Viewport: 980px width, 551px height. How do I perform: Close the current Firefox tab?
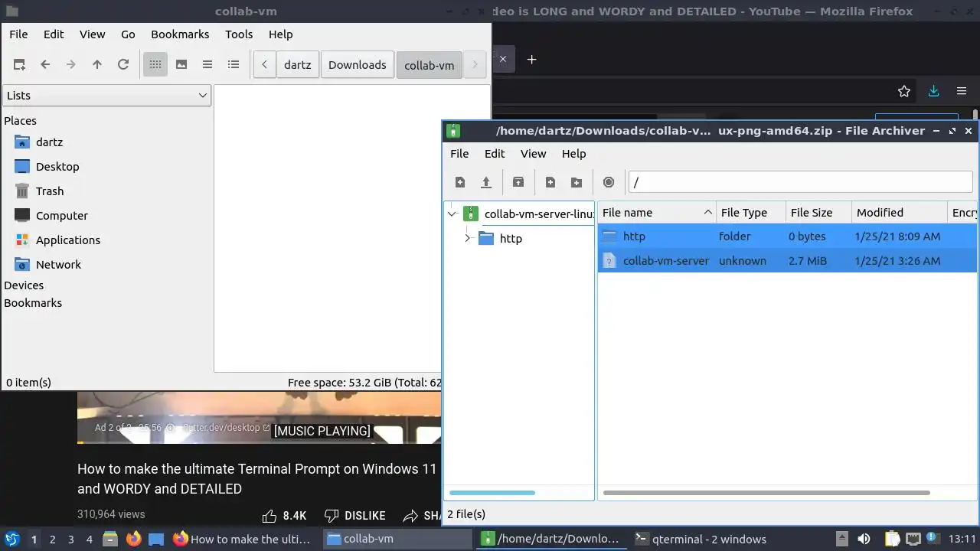click(x=503, y=59)
